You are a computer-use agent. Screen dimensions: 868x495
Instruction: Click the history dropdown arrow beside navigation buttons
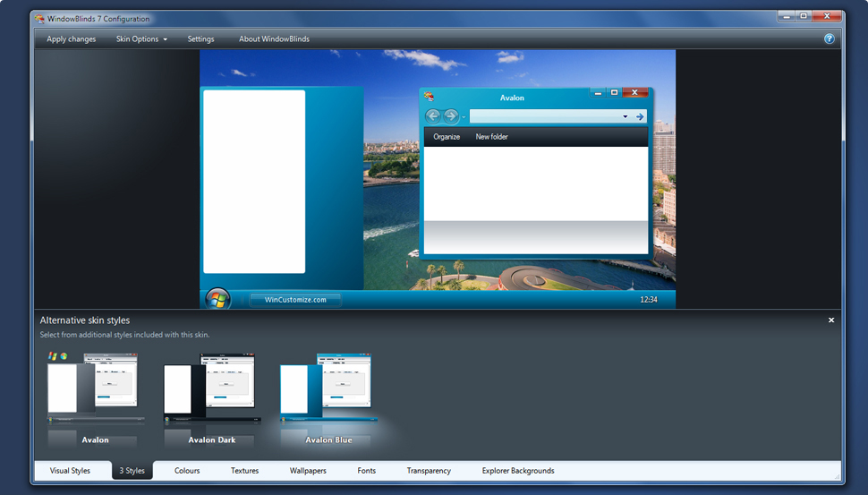[464, 117]
